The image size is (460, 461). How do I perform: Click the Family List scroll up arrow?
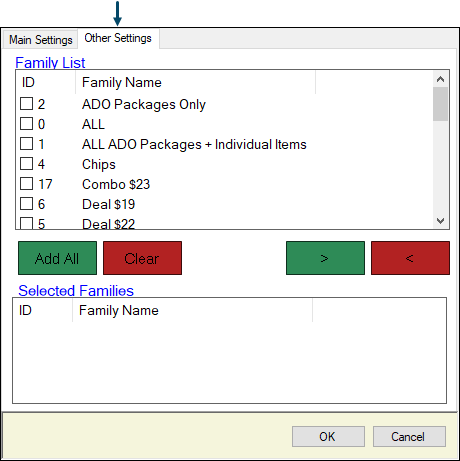(x=440, y=79)
